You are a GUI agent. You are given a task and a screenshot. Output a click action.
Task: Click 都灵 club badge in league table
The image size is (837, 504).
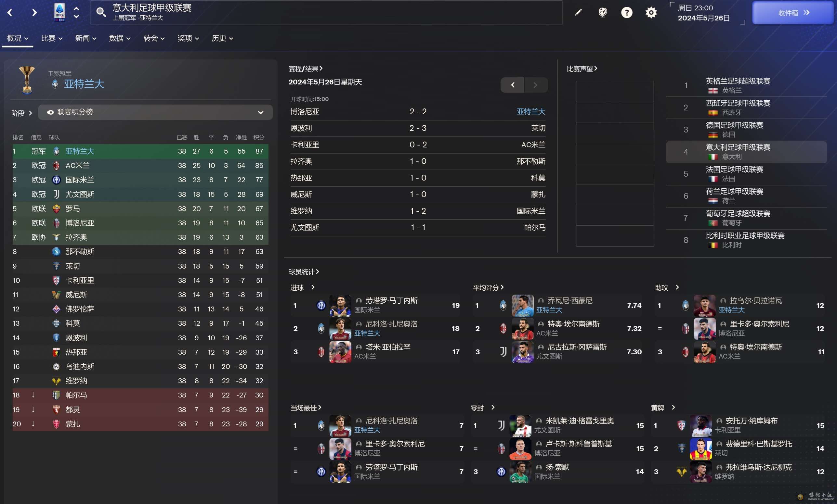[56, 409]
